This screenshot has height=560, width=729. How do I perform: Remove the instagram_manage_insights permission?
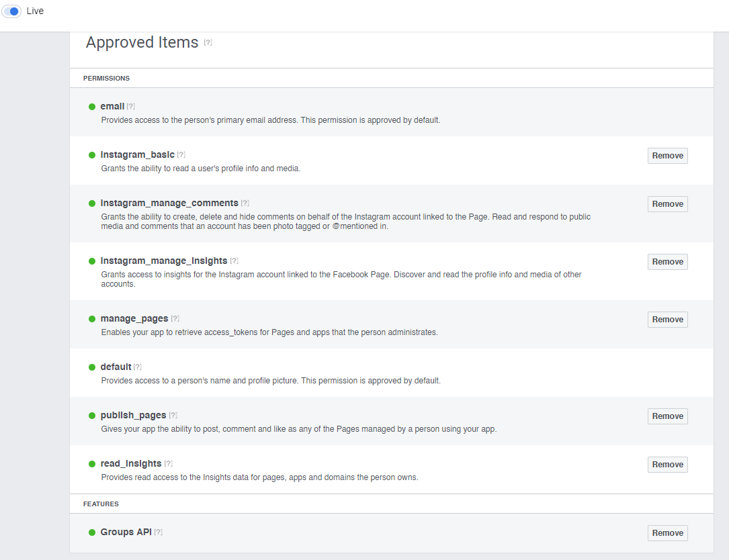coord(667,262)
